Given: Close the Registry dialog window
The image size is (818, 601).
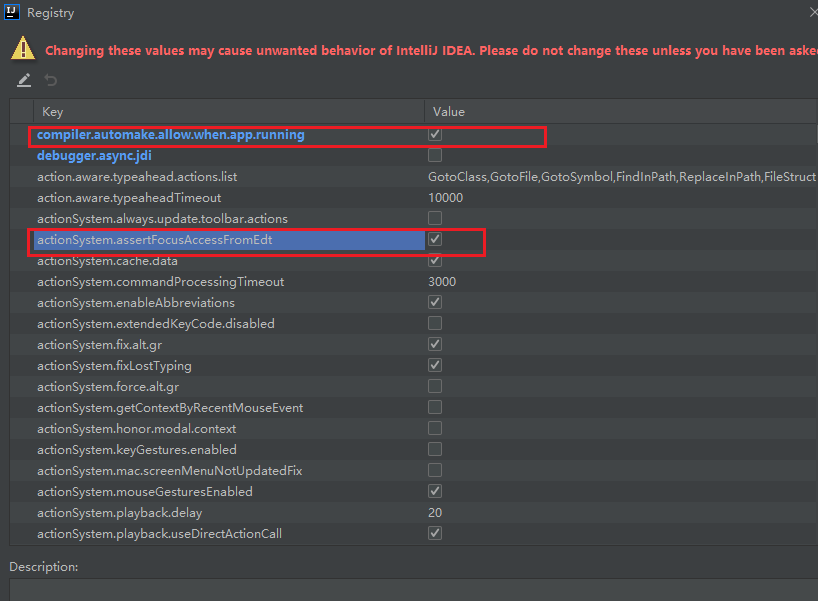Looking at the screenshot, I should tap(813, 12).
